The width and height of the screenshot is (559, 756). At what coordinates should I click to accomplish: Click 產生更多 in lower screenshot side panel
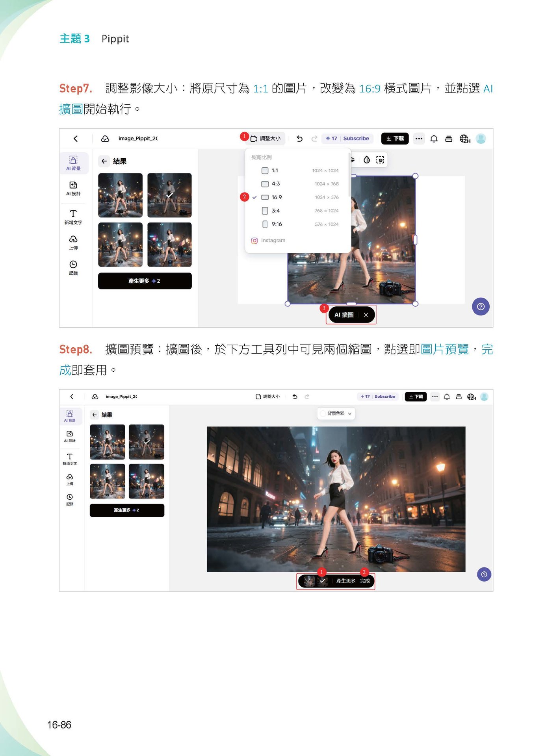point(127,510)
